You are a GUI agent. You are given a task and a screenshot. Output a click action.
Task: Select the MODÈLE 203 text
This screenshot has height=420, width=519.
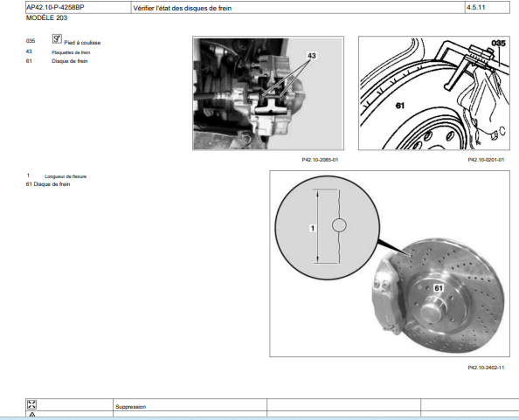pyautogui.click(x=46, y=17)
